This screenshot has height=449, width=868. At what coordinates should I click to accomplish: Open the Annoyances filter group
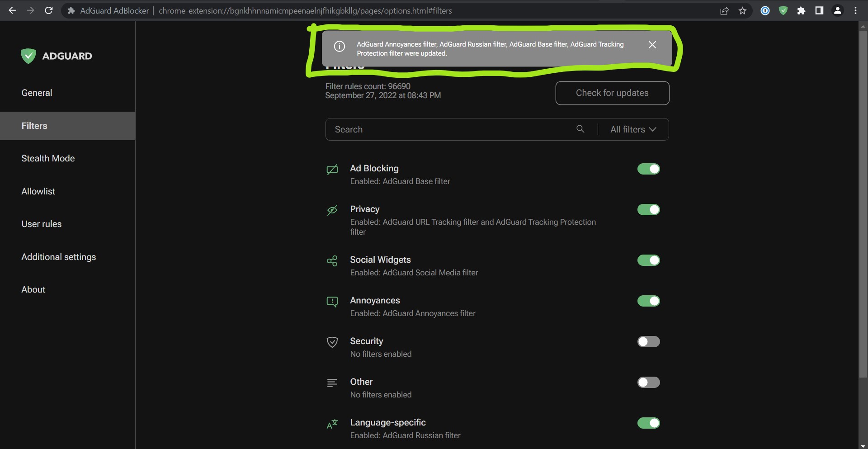pos(375,300)
